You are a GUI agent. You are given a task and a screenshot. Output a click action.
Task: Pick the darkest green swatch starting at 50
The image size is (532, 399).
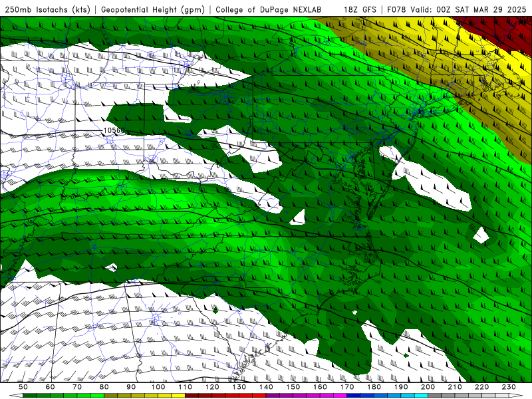click(30, 396)
